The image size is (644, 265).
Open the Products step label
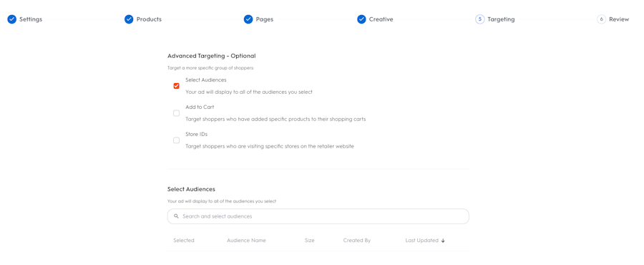(x=149, y=19)
